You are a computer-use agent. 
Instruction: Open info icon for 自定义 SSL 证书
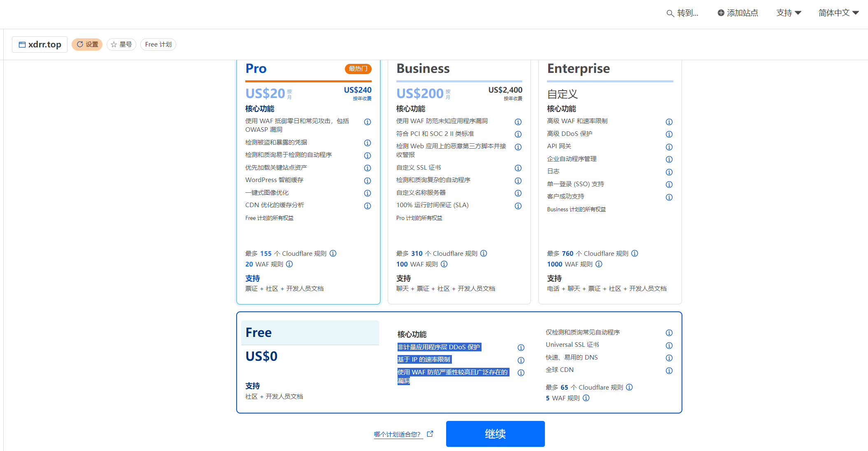click(x=518, y=168)
